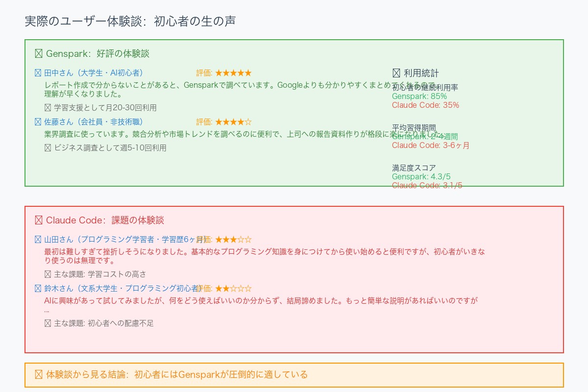Click the "利用統計" panel heading

pyautogui.click(x=421, y=73)
